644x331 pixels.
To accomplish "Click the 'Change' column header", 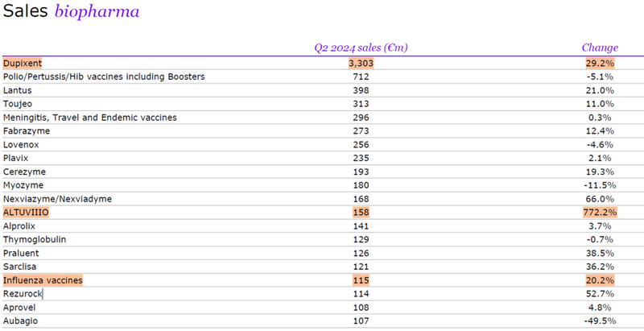I will (x=599, y=48).
